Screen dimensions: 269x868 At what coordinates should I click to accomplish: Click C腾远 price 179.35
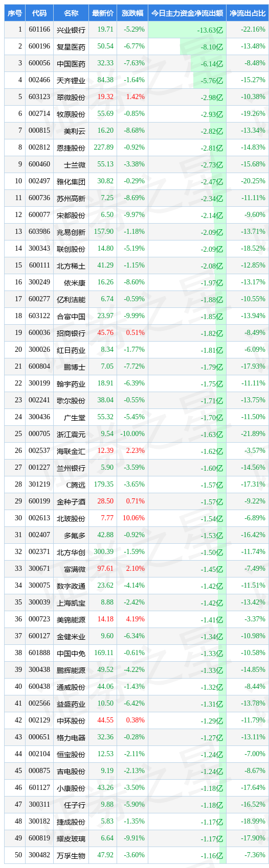pyautogui.click(x=104, y=485)
